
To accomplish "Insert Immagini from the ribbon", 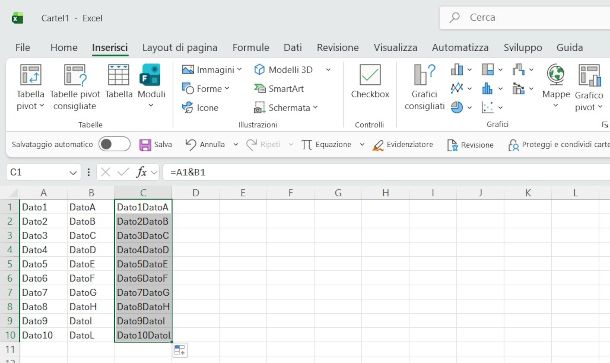I will tap(212, 70).
